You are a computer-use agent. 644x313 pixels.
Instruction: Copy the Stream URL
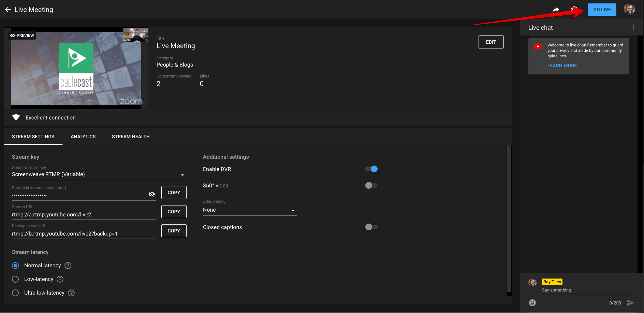coord(174,212)
